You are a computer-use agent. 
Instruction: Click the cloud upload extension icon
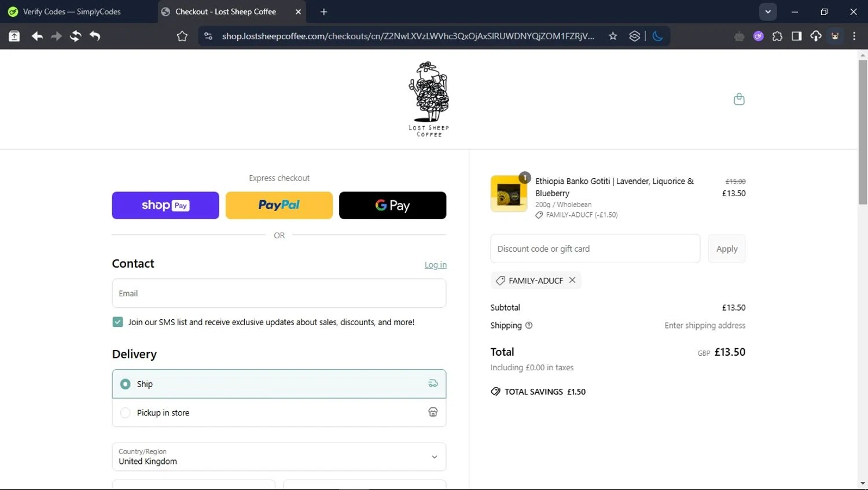pos(815,36)
